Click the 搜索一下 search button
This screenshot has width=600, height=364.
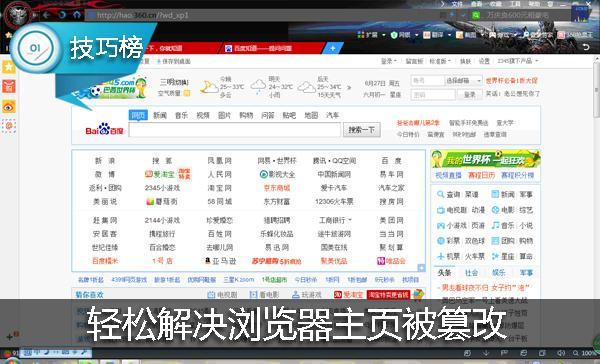coord(361,130)
